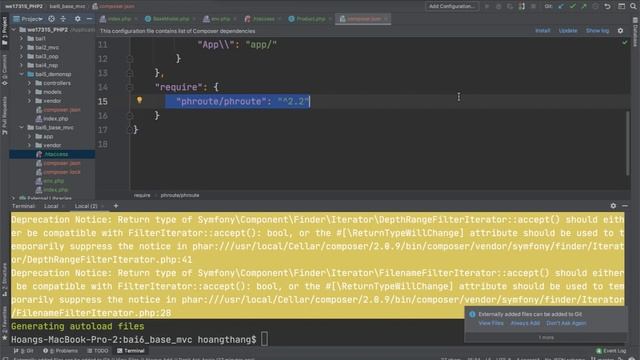The height and width of the screenshot is (360, 640).
Task: Expand the models folder
Action: coord(29,92)
